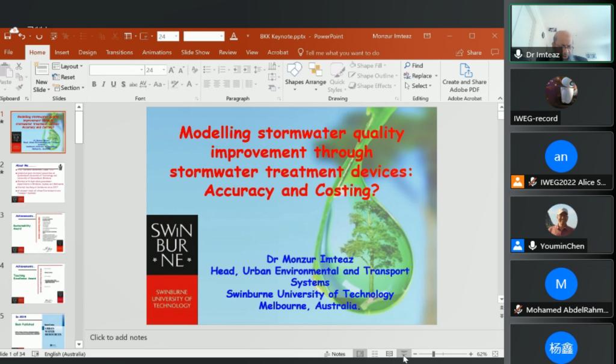Image resolution: width=616 pixels, height=364 pixels.
Task: Select slide 3 thumbnail in the panel
Action: point(38,233)
